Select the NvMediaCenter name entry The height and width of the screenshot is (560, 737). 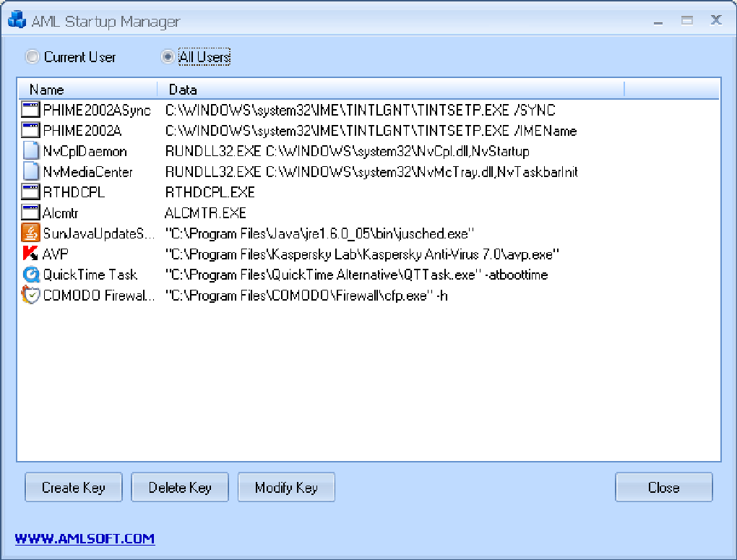coord(88,172)
